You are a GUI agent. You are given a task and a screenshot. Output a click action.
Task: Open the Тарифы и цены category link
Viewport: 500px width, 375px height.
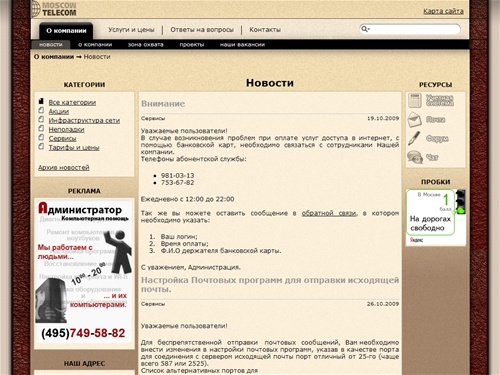[x=74, y=147]
